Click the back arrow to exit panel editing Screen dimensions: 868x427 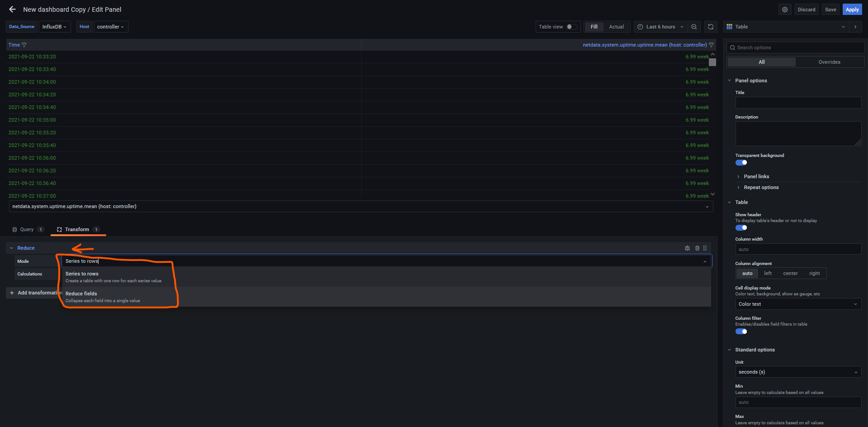point(12,9)
